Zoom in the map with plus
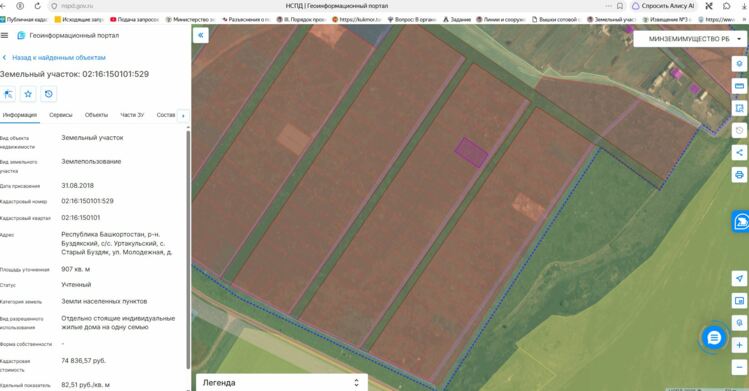This screenshot has height=391, width=749. tap(739, 345)
